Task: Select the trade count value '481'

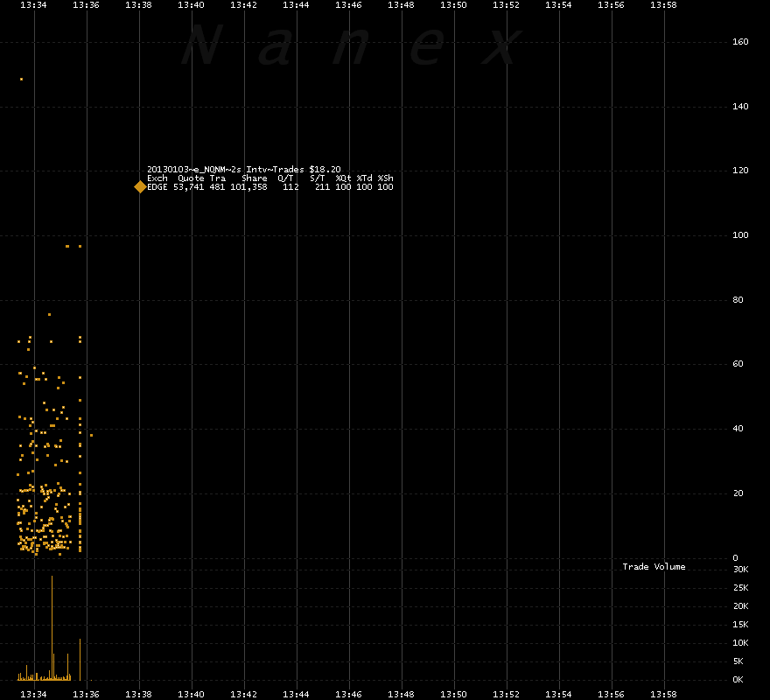Action: click(x=217, y=187)
